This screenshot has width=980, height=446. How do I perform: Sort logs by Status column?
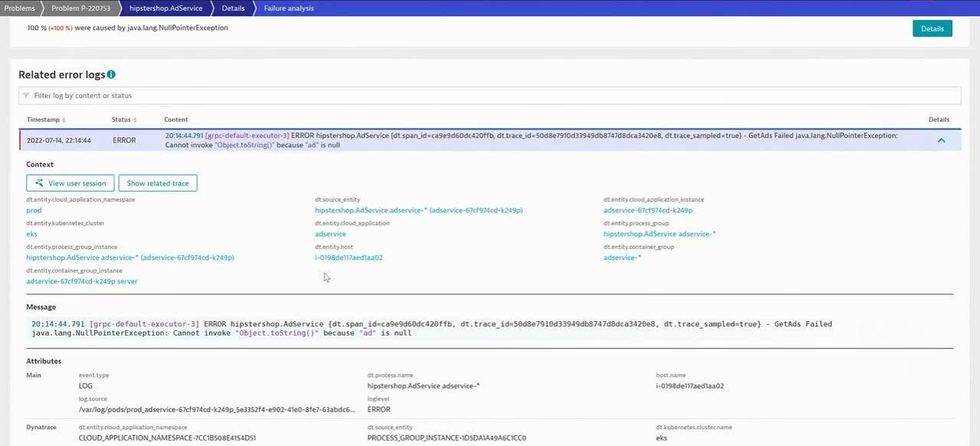(124, 120)
